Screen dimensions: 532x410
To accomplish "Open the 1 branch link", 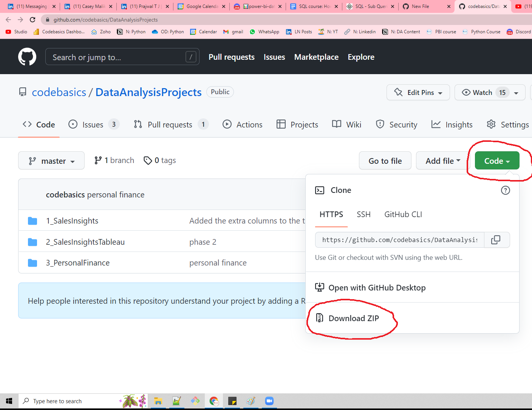I will pyautogui.click(x=114, y=160).
